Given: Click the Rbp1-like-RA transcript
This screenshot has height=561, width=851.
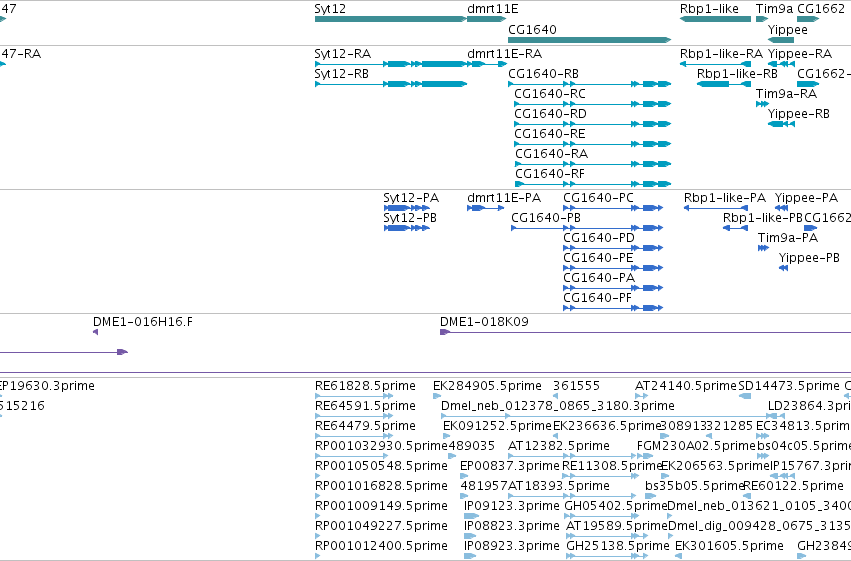Looking at the screenshot, I should (715, 64).
